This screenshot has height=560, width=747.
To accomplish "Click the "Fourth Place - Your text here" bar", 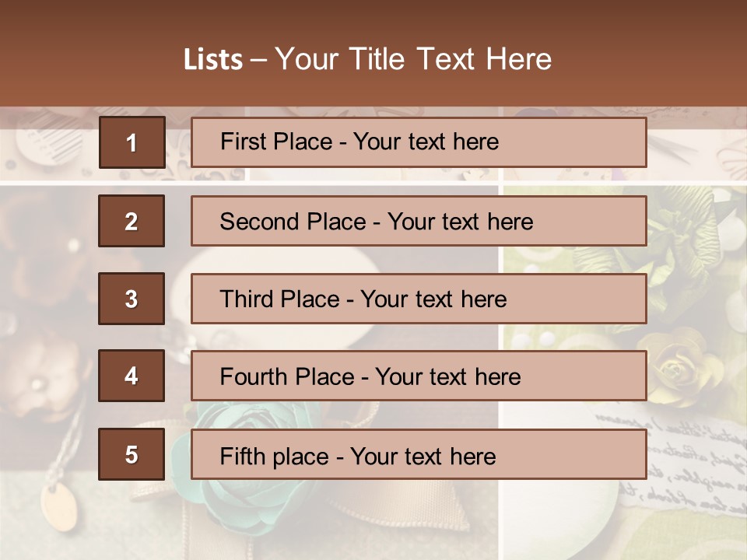I will click(x=419, y=376).
